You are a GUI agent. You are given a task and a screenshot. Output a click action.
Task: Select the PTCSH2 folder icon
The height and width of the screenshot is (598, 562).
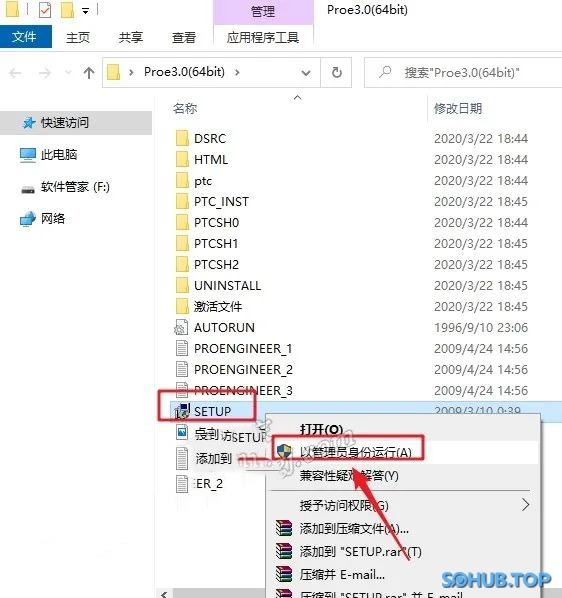click(182, 264)
